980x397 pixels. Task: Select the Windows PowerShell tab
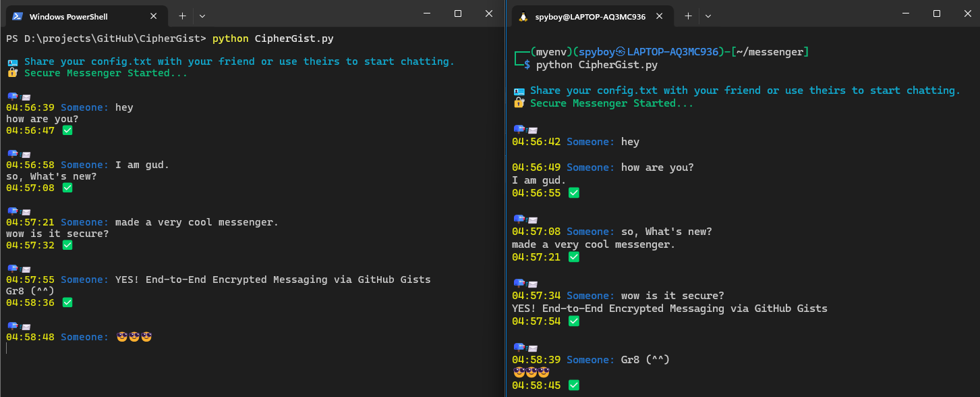86,16
